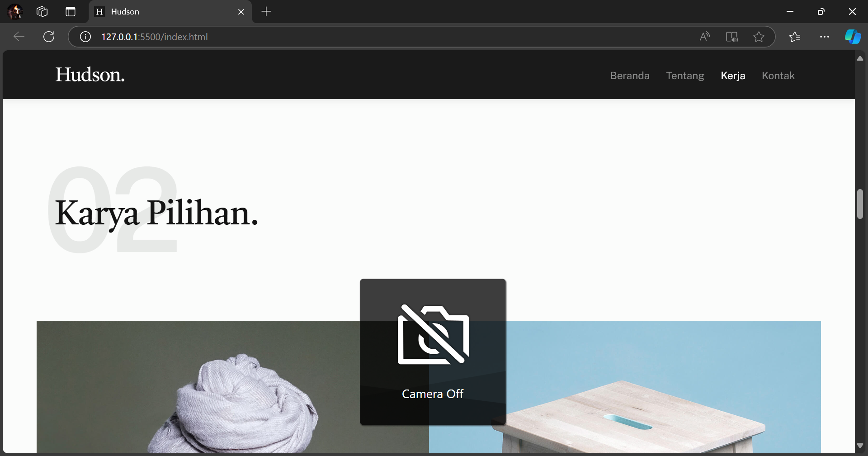This screenshot has width=868, height=456.
Task: Enter Immersive Reader from address bar
Action: coord(731,37)
